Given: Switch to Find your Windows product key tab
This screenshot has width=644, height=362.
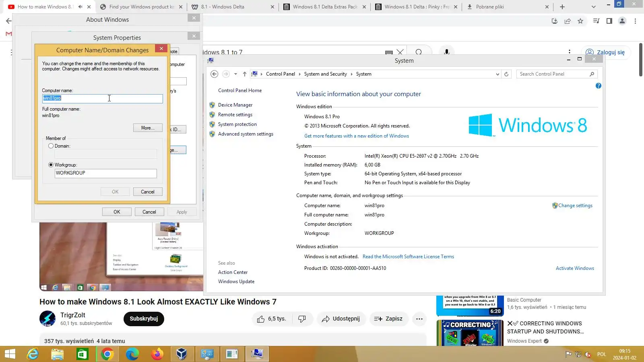Looking at the screenshot, I should pyautogui.click(x=141, y=7).
